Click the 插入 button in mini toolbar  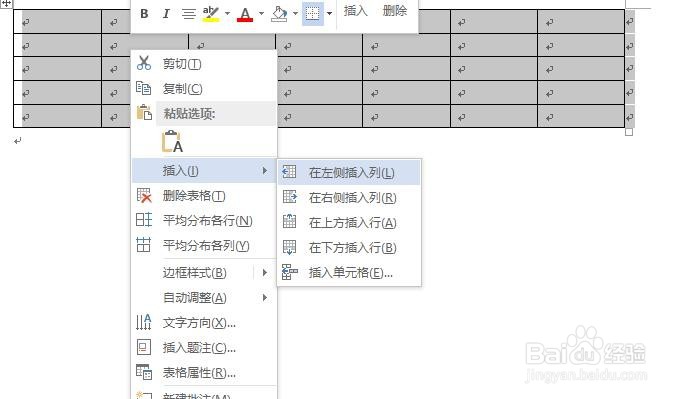tap(356, 11)
